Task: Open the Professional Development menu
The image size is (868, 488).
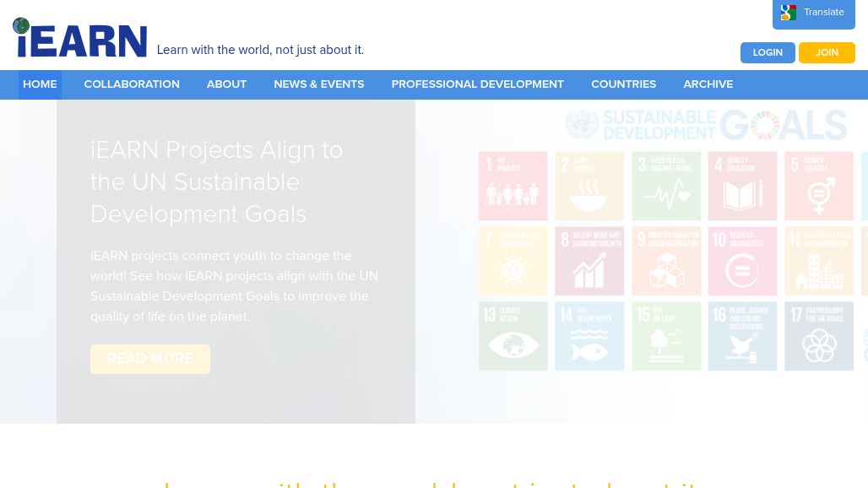Action: pyautogui.click(x=477, y=84)
